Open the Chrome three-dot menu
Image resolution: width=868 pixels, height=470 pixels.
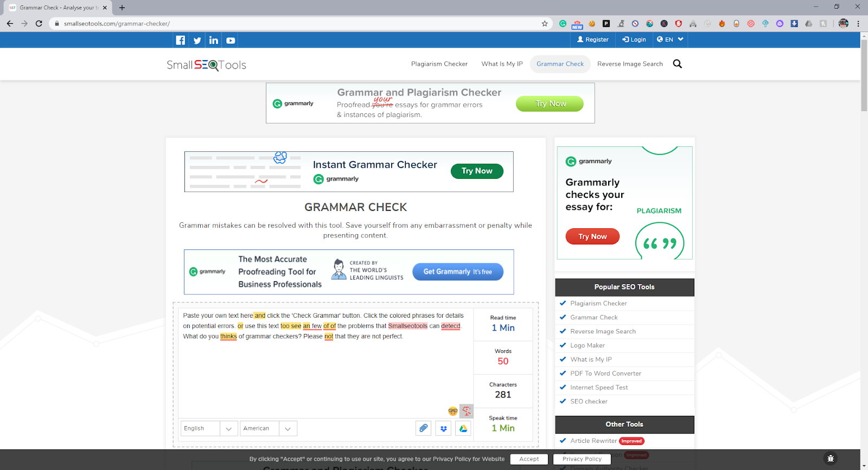(858, 23)
